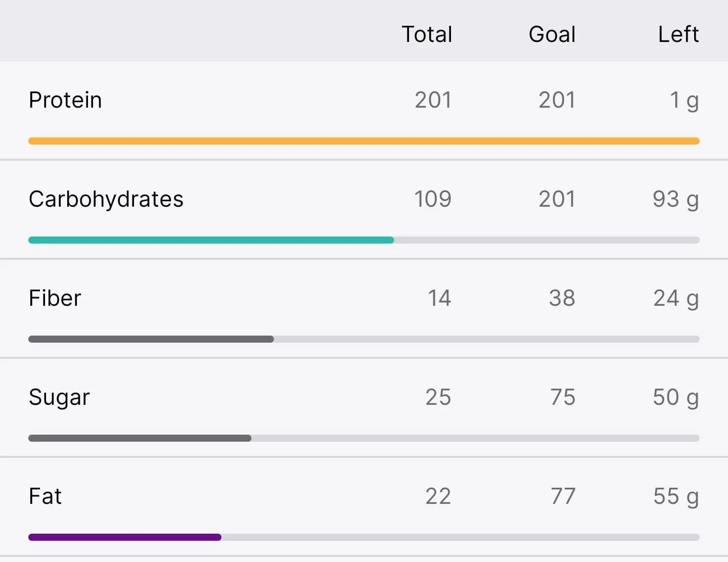This screenshot has width=728, height=562.
Task: Click Fat remaining 55 g value
Action: pyautogui.click(x=676, y=497)
